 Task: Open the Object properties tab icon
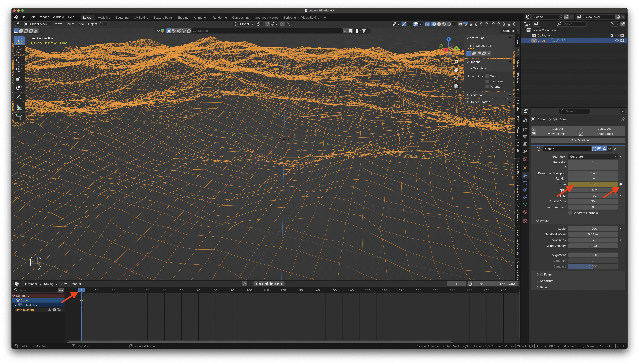525,168
